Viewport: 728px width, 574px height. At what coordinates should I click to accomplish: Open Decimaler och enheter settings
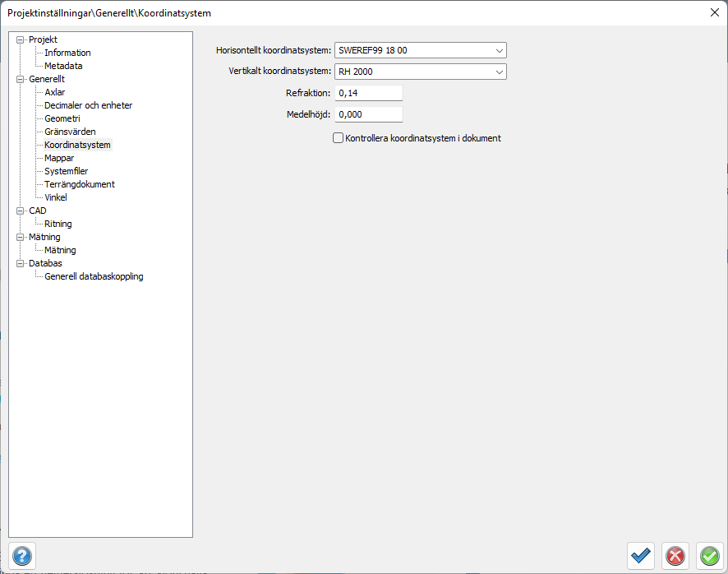[88, 105]
